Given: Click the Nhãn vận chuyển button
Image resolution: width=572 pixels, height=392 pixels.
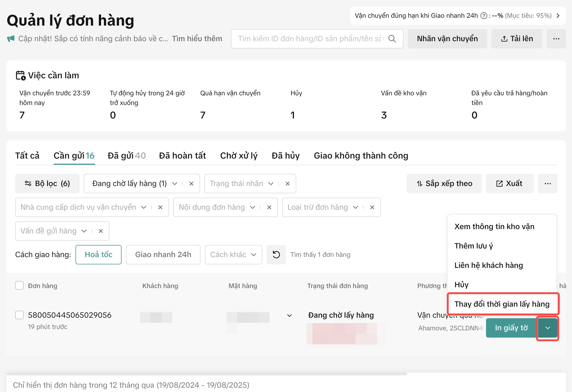Looking at the screenshot, I should click(447, 39).
